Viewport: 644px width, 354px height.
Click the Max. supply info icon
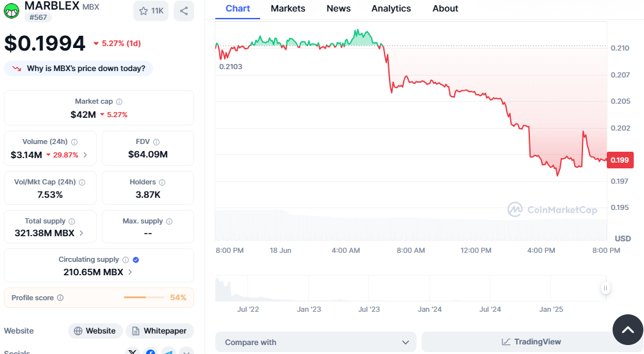click(169, 221)
